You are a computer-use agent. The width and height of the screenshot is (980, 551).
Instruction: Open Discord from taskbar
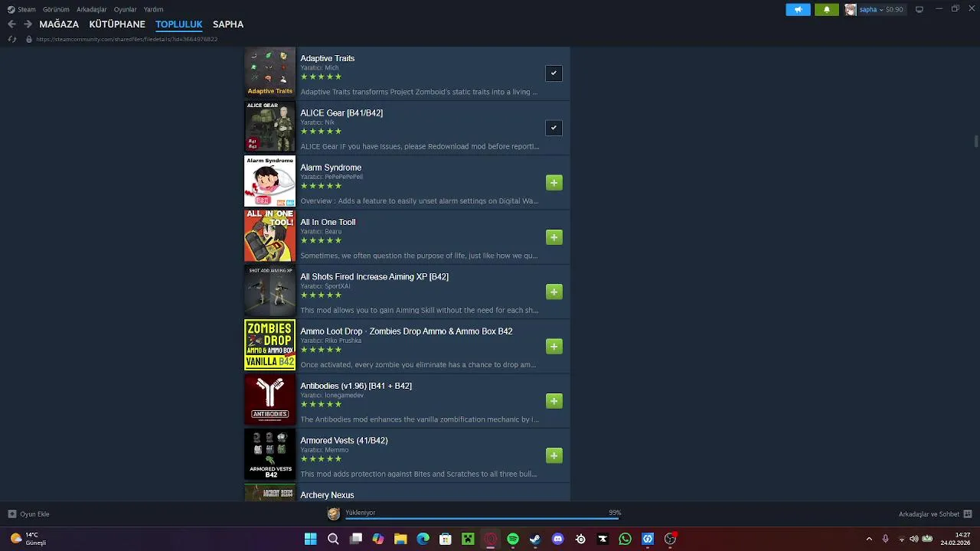click(557, 539)
